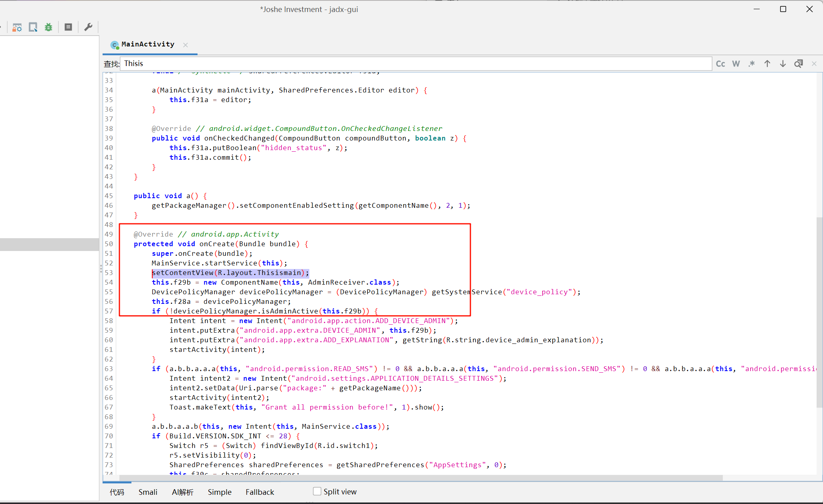This screenshot has width=823, height=504.
Task: Jump to next search match arrow
Action: tap(783, 64)
